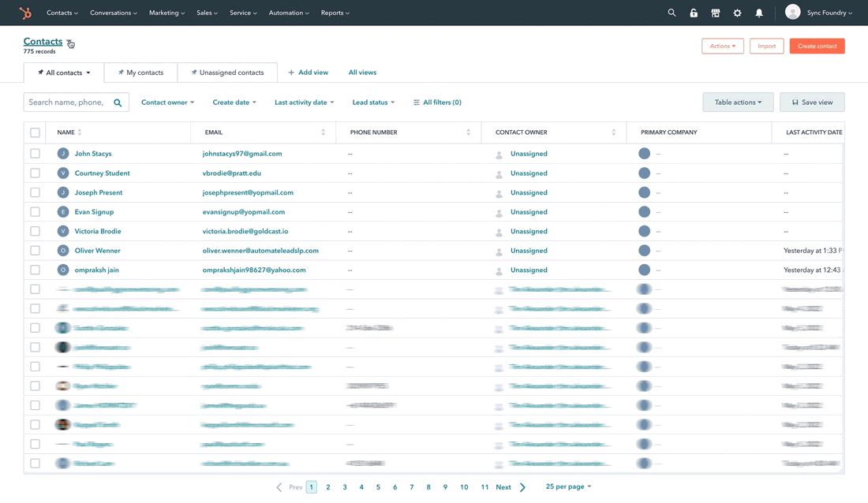This screenshot has width=868, height=503.
Task: Click the Create contact button
Action: point(817,46)
